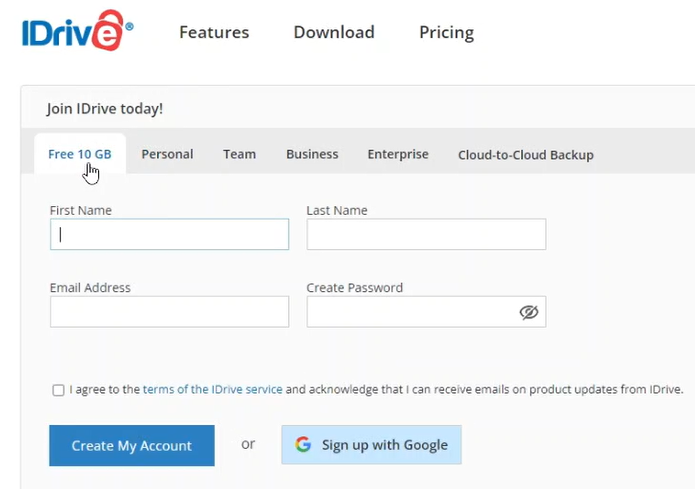Open the Features menu
695x489 pixels.
coord(214,32)
